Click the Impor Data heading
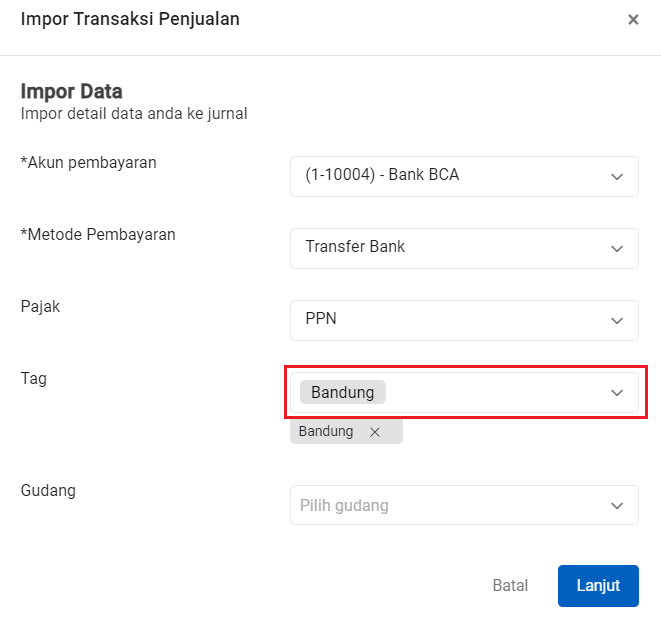 tap(71, 92)
